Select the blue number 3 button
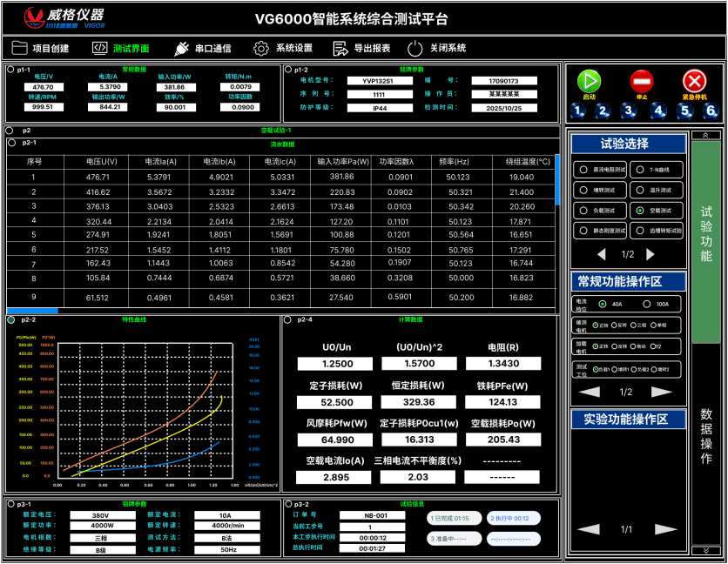Screen dimensions: 728x564 coord(628,111)
